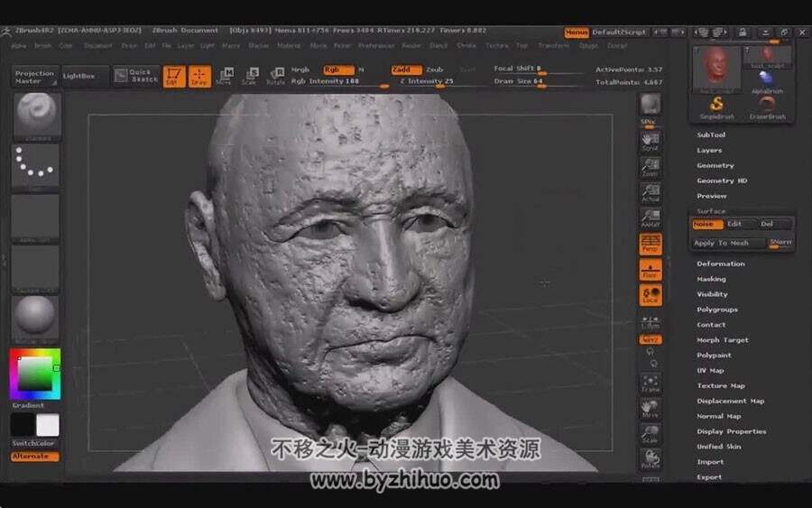Screen dimensions: 812x508
Task: Open the Transform menu
Action: (553, 46)
